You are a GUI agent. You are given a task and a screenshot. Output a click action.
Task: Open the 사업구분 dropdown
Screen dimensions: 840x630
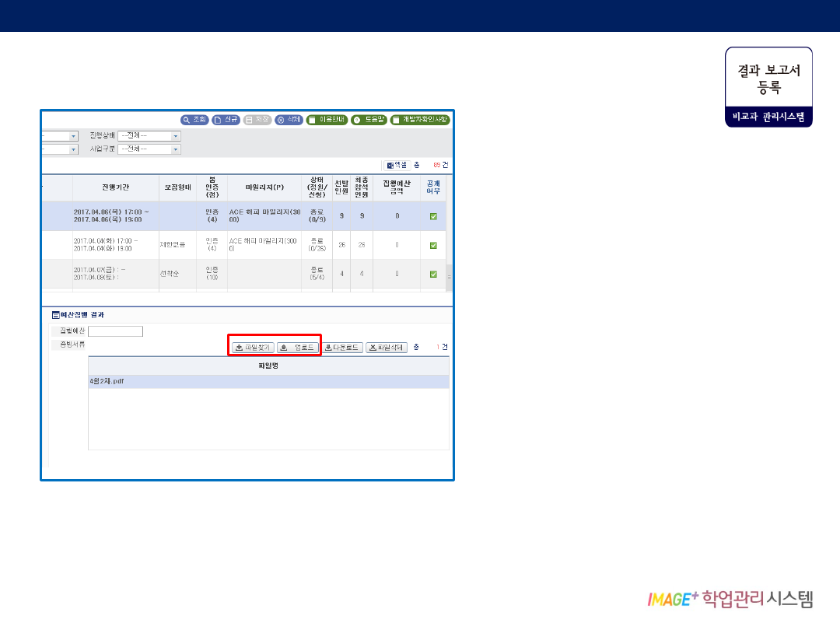tap(149, 149)
